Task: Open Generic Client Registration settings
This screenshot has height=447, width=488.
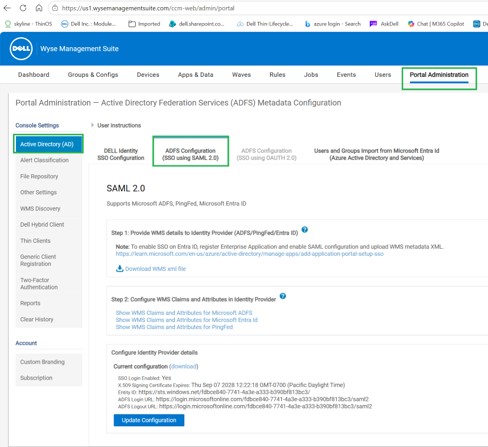Action: [38, 260]
